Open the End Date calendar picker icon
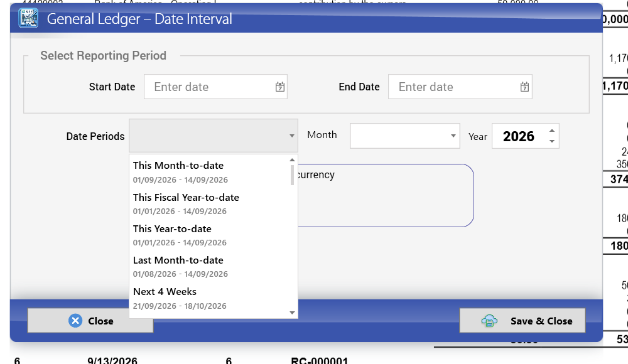This screenshot has height=364, width=628. click(x=524, y=87)
